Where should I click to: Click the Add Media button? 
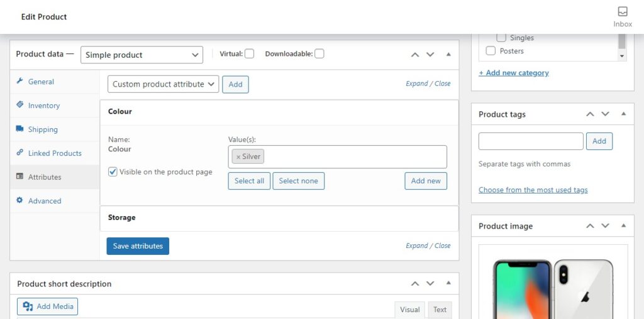click(x=47, y=306)
